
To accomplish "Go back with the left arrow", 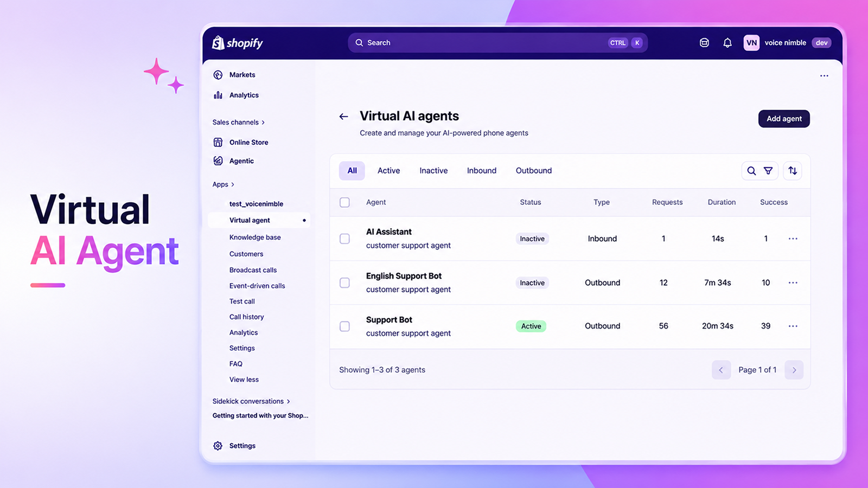I will pos(343,117).
